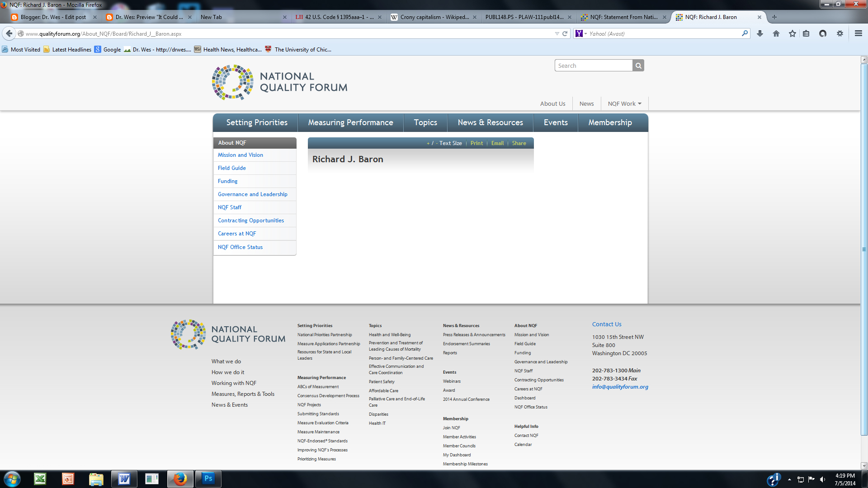Click the Yahoo search magnifier icon
This screenshot has height=488, width=868.
tap(745, 33)
